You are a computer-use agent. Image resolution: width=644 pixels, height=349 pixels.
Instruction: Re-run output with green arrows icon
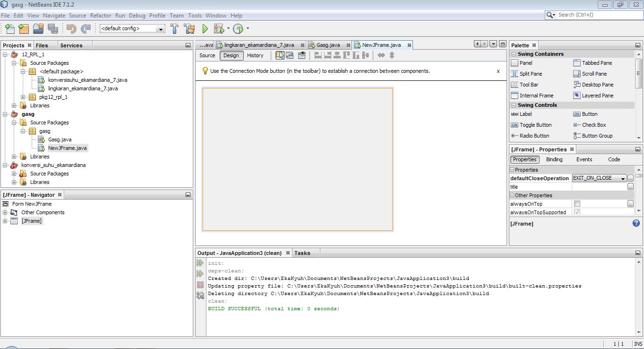point(200,262)
